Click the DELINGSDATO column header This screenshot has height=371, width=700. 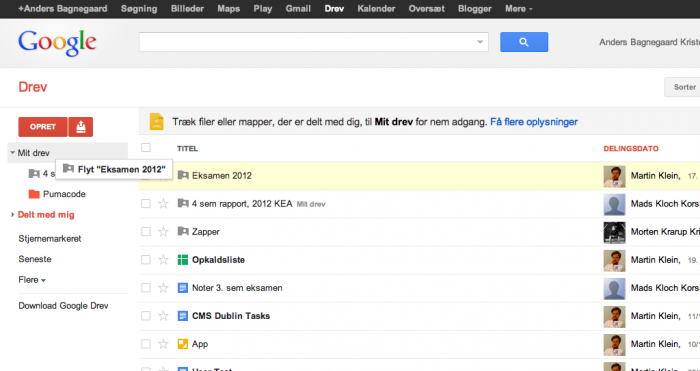click(631, 149)
